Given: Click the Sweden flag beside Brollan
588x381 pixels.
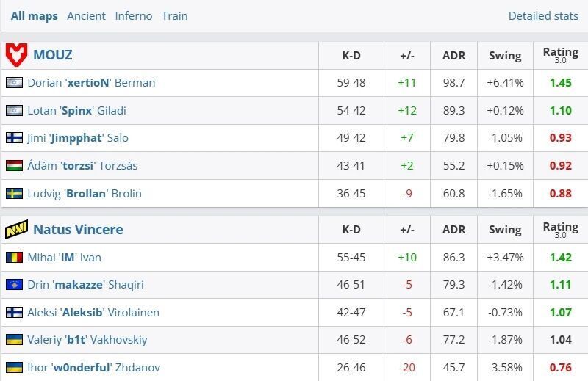Looking at the screenshot, I should click(x=14, y=194).
